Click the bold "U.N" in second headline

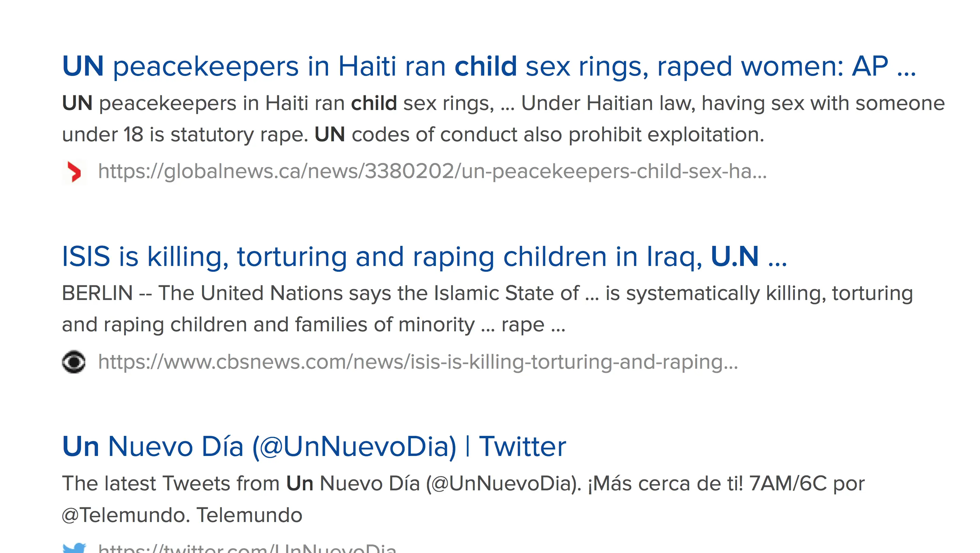(x=734, y=256)
